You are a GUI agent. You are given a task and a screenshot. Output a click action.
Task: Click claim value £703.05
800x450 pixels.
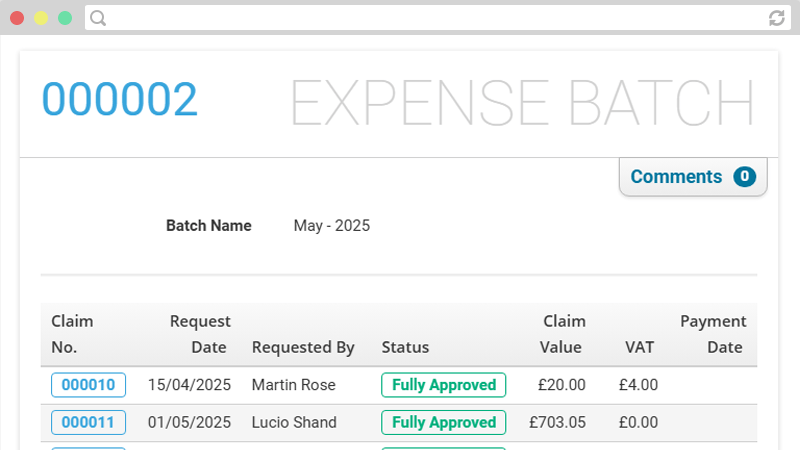click(x=557, y=422)
